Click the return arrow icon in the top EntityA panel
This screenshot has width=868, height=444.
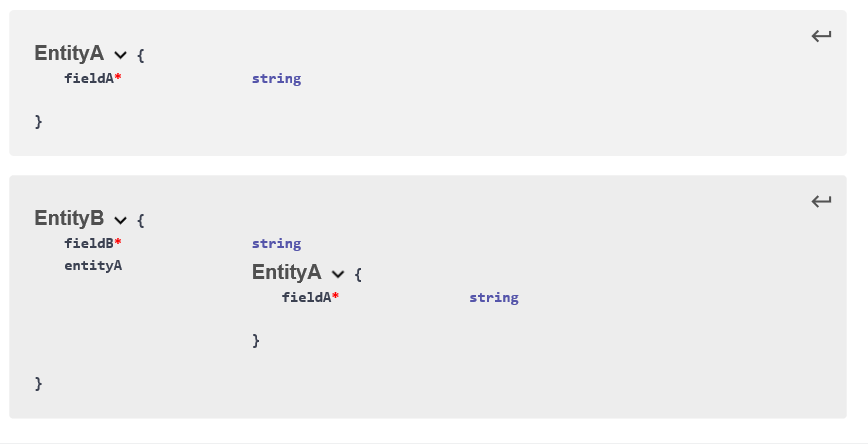point(821,37)
